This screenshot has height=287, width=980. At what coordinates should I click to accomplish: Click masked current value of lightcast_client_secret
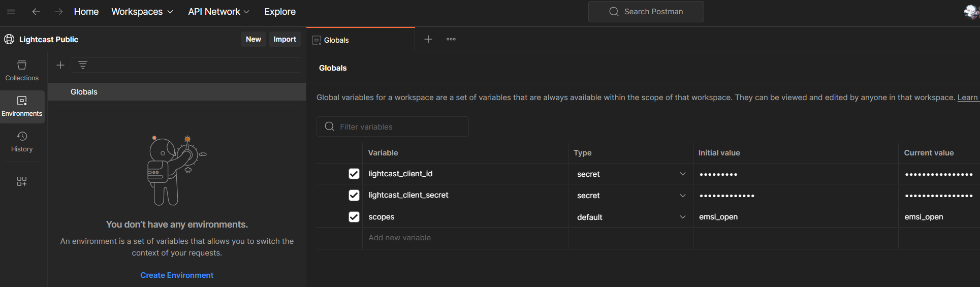(939, 196)
